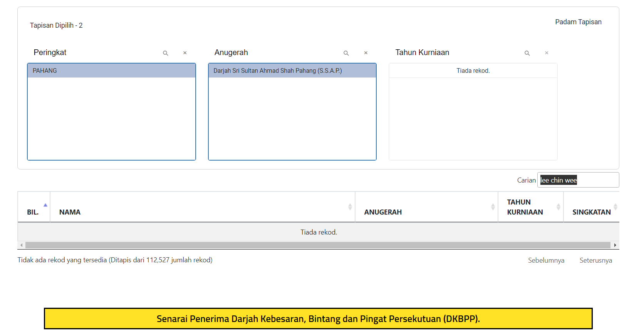Clear the Anugerah filter with X icon
Image resolution: width=644 pixels, height=332 pixels.
[366, 53]
